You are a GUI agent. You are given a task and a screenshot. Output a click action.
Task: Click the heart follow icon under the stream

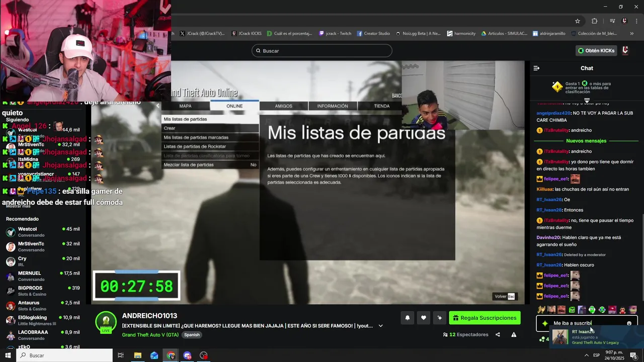pyautogui.click(x=424, y=318)
